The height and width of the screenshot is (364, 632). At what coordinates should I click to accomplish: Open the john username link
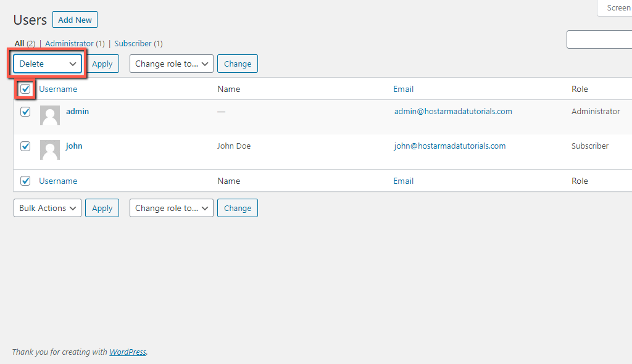74,146
